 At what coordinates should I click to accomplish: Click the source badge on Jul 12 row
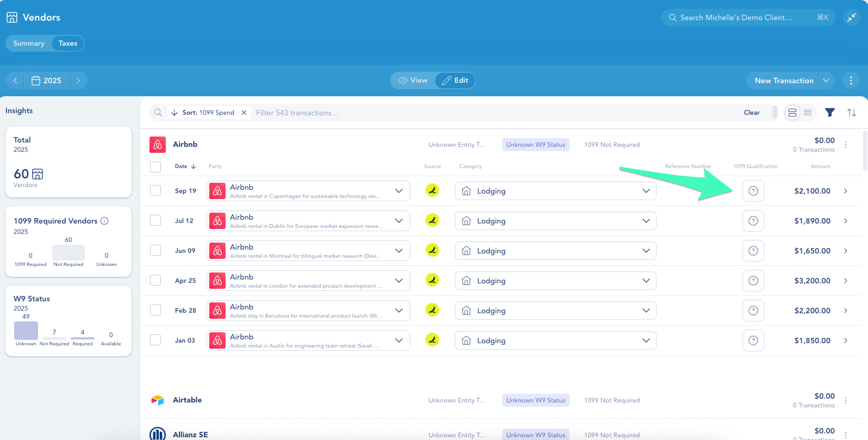(432, 220)
